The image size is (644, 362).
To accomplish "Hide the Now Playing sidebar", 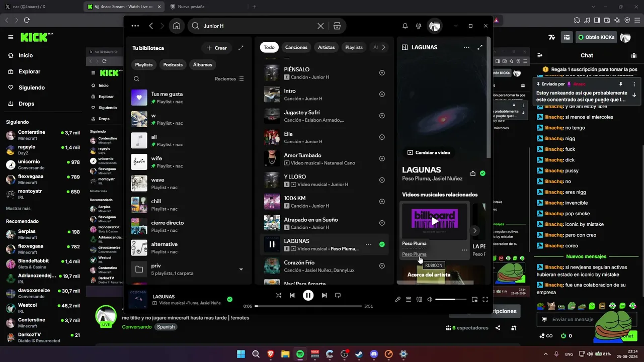I will click(405, 47).
